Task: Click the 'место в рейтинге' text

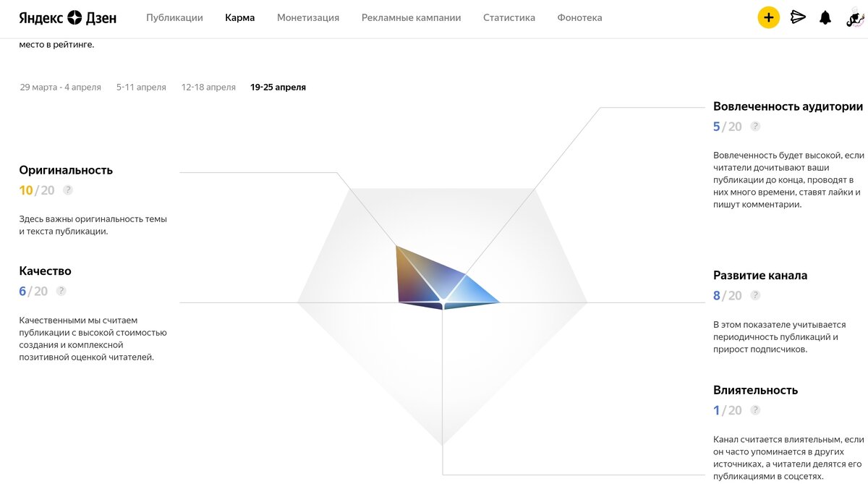Action: (56, 44)
